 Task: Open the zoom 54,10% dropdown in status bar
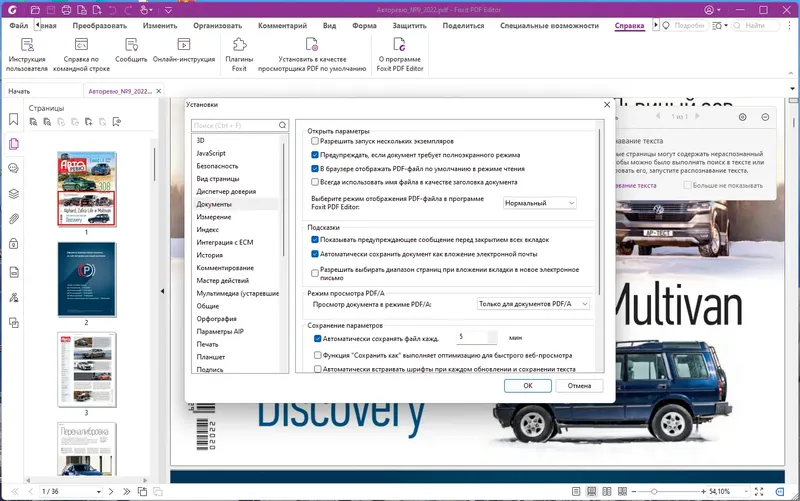coord(746,491)
